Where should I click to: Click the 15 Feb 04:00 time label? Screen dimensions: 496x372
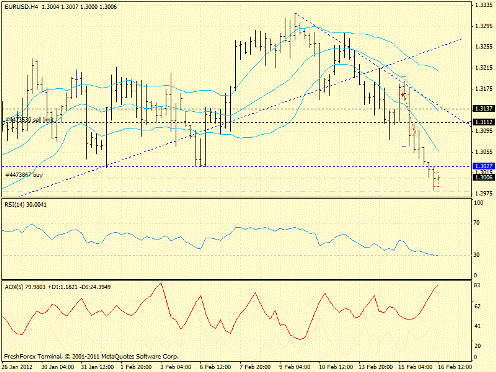[x=416, y=367]
